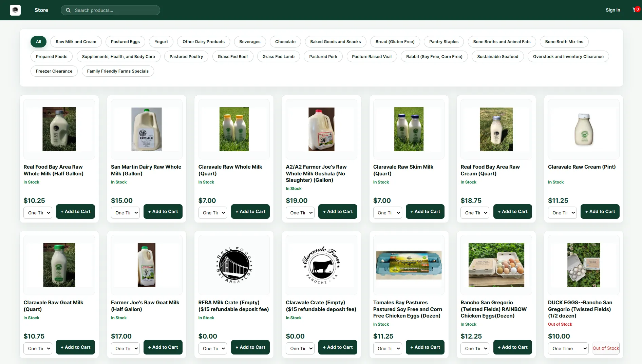Select Rabbit (Soy Free, Corn Free)

434,57
